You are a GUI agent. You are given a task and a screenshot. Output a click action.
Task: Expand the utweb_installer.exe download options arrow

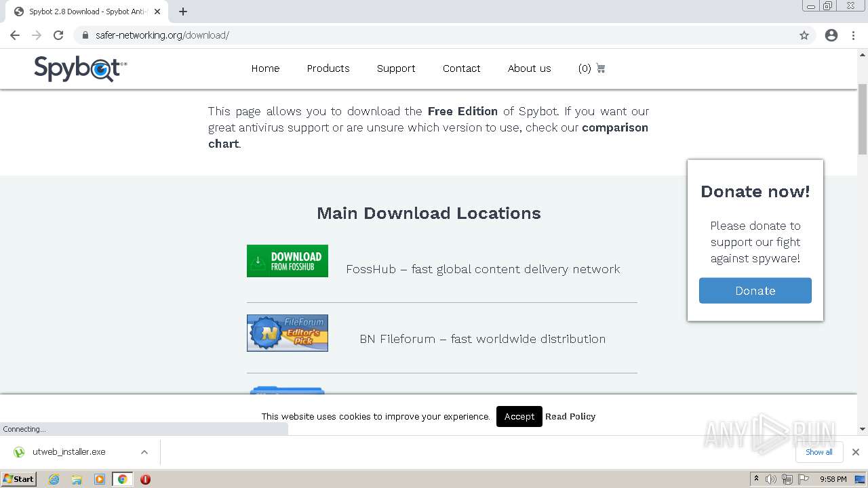click(144, 452)
